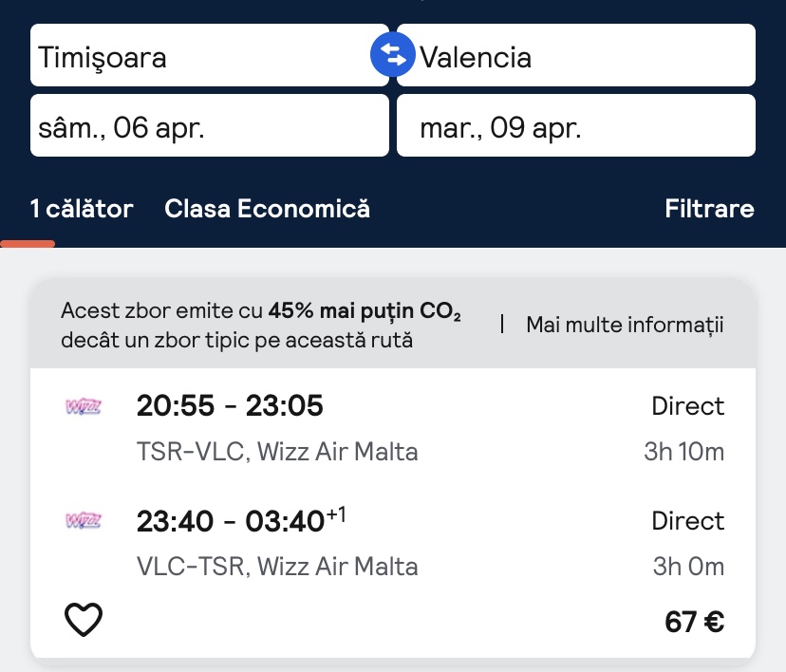Open the return date mar., 09 apr.
The width and height of the screenshot is (786, 672).
[x=575, y=126]
